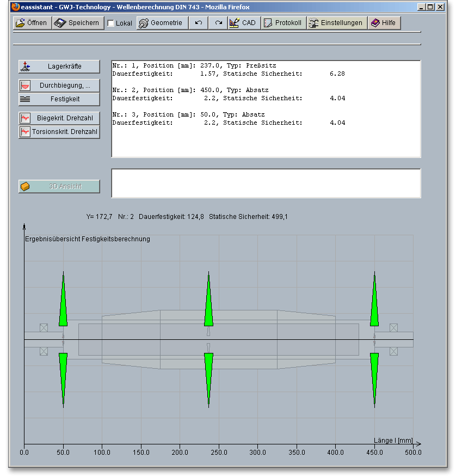This screenshot has width=456, height=476.
Task: Open Einstellungen settings
Action: coord(336,23)
